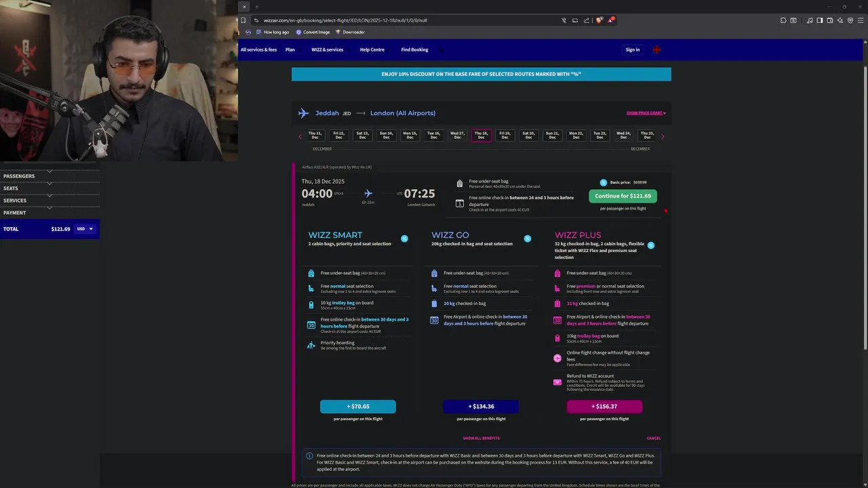
Task: Show later dates with right arrow
Action: (663, 137)
